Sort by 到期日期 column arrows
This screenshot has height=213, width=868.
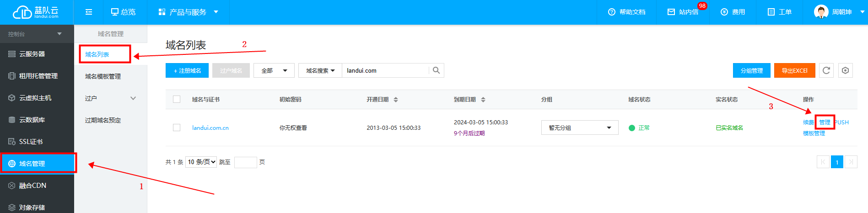coord(483,100)
